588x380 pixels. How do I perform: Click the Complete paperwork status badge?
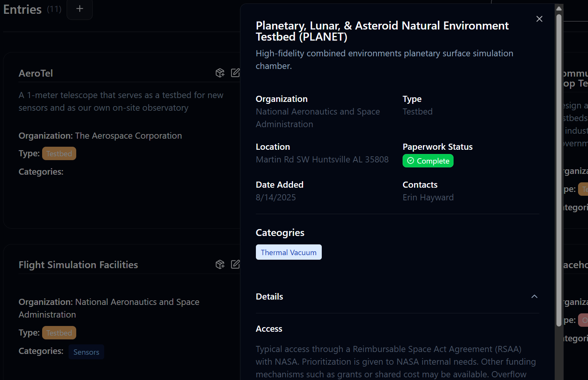click(x=428, y=161)
